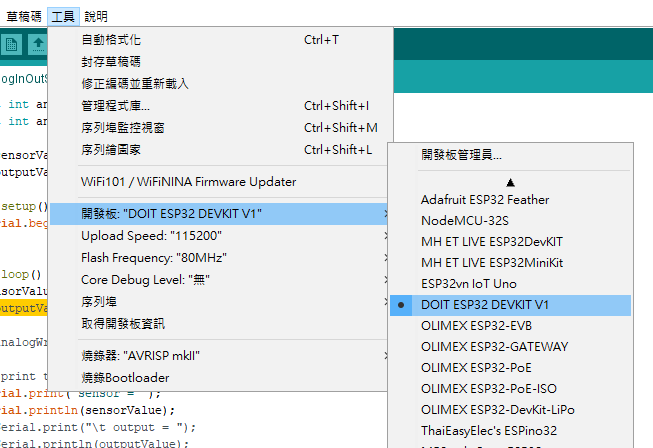Click 燒錄Bootloader to burn the bootloader
Screen dimensions: 653x448
[125, 378]
